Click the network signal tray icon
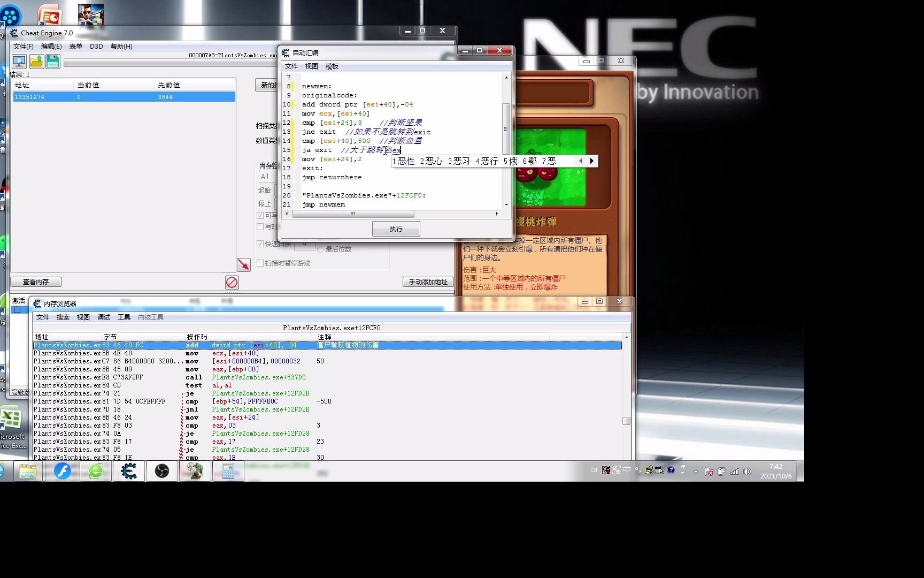The width and height of the screenshot is (924, 578). 735,471
